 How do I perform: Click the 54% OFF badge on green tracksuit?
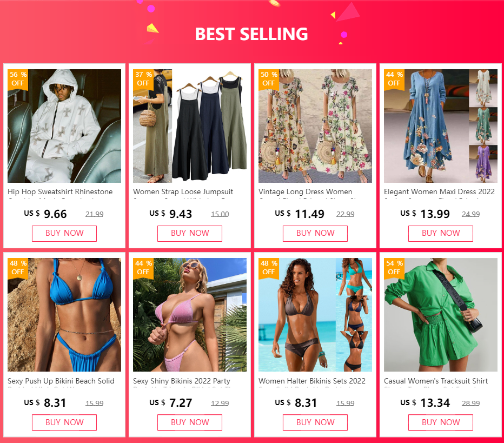pyautogui.click(x=394, y=268)
